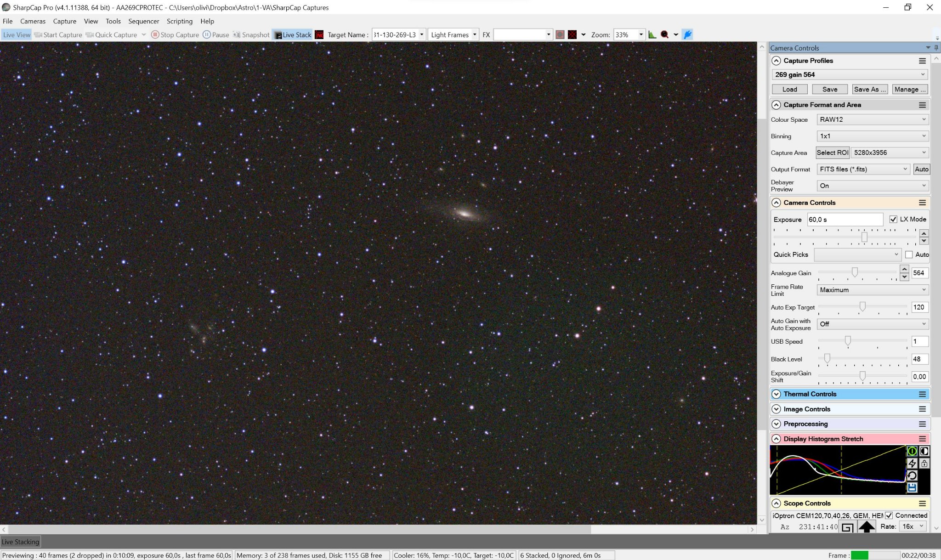Open the Preprocessing hamburger menu
Image resolution: width=941 pixels, height=560 pixels.
922,424
